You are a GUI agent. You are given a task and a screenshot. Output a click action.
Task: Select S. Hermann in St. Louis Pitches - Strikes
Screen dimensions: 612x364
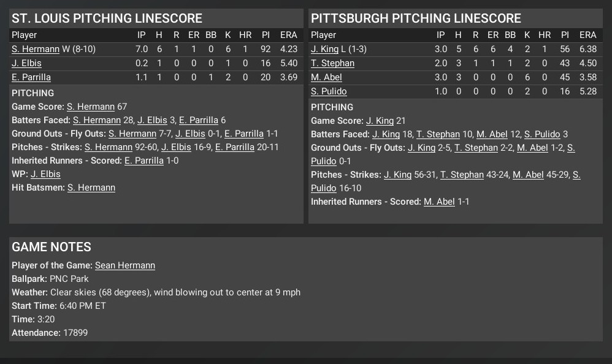[109, 147]
